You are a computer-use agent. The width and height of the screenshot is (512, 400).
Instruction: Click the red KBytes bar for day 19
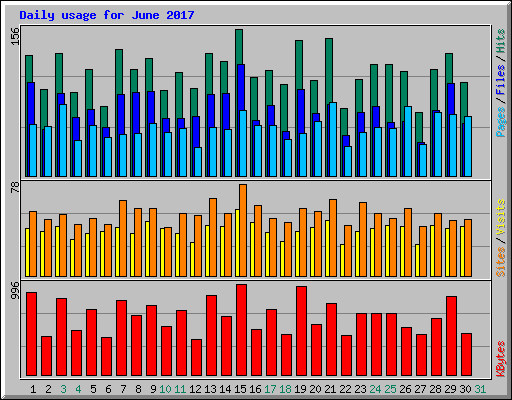point(302,331)
